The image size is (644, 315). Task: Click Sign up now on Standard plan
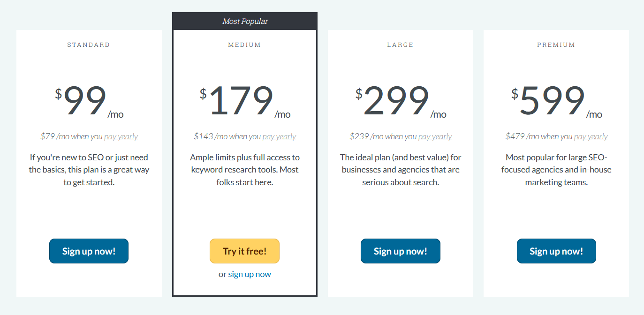(89, 251)
